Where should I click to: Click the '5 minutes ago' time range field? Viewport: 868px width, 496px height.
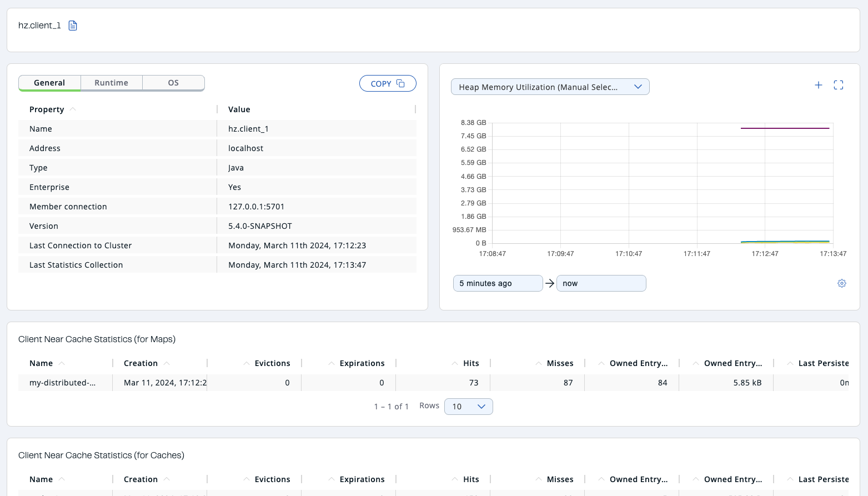497,283
